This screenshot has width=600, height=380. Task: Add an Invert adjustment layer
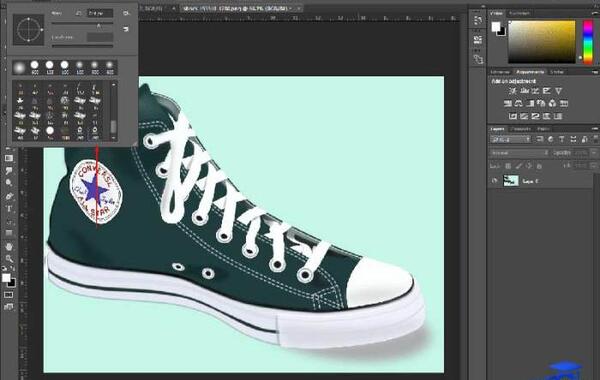(x=513, y=116)
